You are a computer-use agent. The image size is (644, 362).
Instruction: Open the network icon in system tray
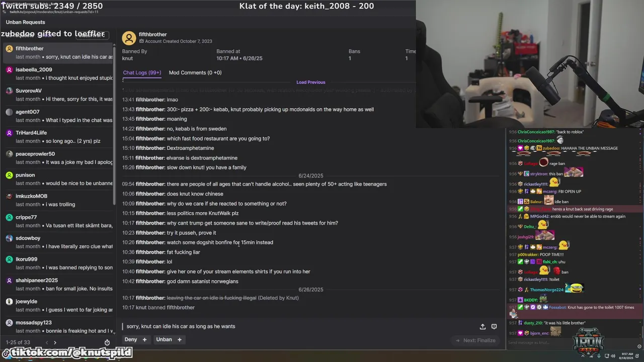[606, 356]
